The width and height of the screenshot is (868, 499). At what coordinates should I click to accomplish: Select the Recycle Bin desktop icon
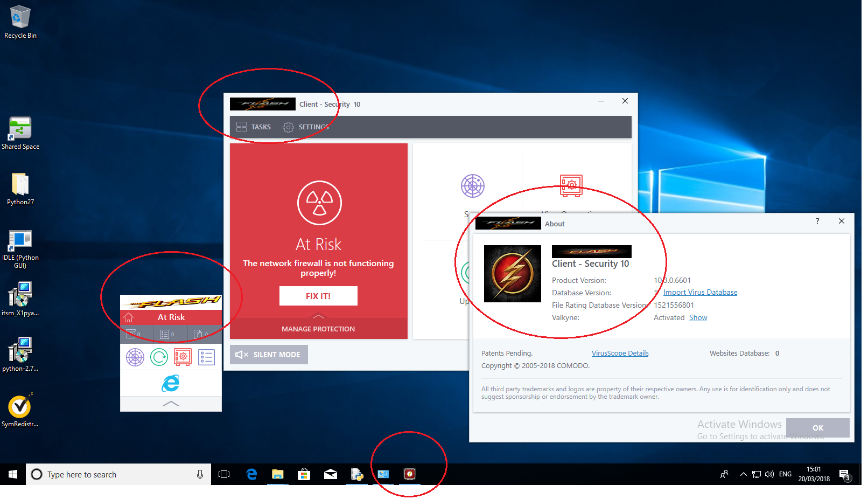[20, 22]
